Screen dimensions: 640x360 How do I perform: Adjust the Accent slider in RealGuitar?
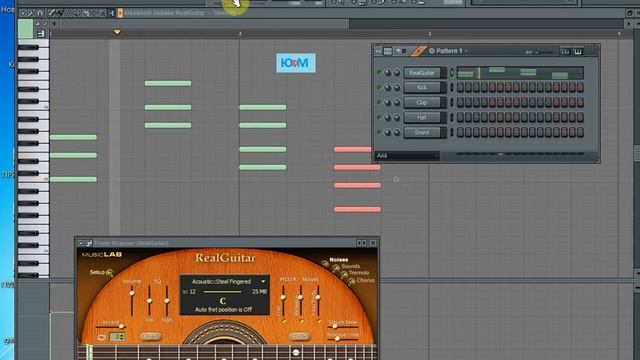[x=111, y=327]
